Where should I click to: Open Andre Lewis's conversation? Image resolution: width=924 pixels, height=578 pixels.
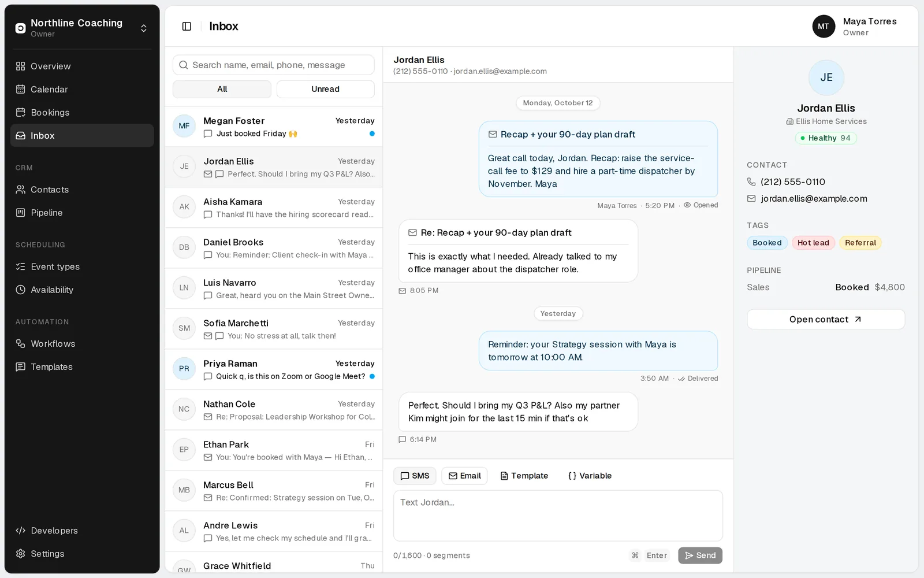point(274,531)
